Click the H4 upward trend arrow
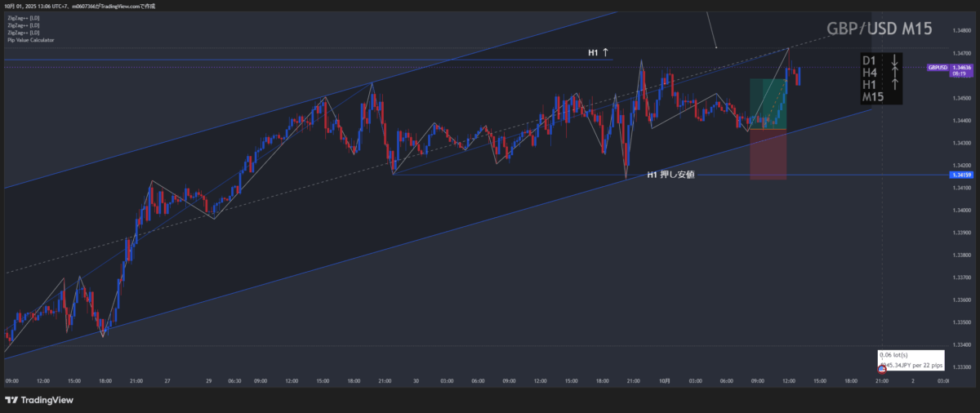The width and height of the screenshot is (980, 413). click(x=895, y=73)
